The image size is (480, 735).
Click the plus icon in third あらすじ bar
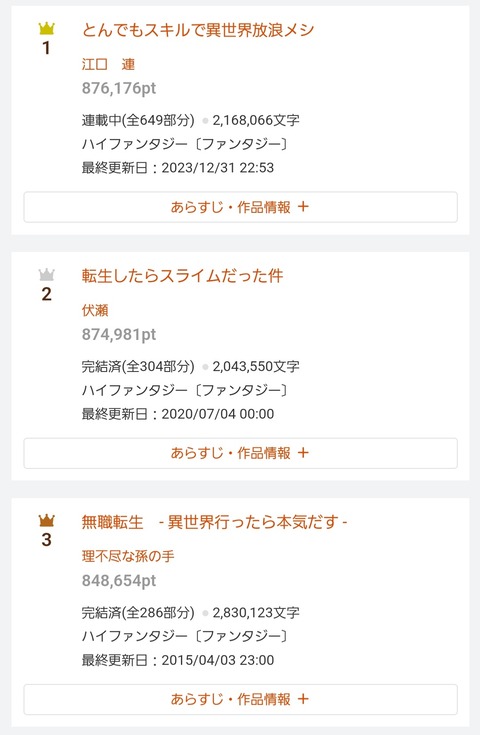(x=303, y=699)
